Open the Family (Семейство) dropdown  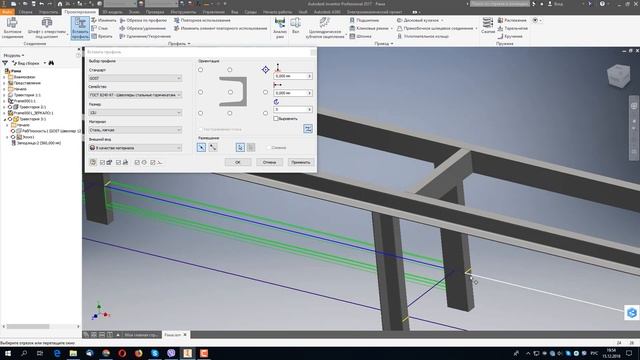135,95
